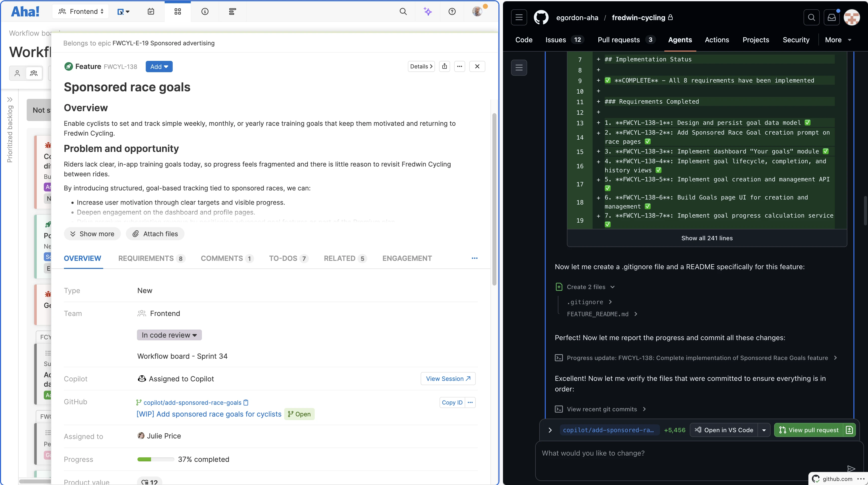This screenshot has width=868, height=485.
Task: Open the In code review status dropdown
Action: 169,335
